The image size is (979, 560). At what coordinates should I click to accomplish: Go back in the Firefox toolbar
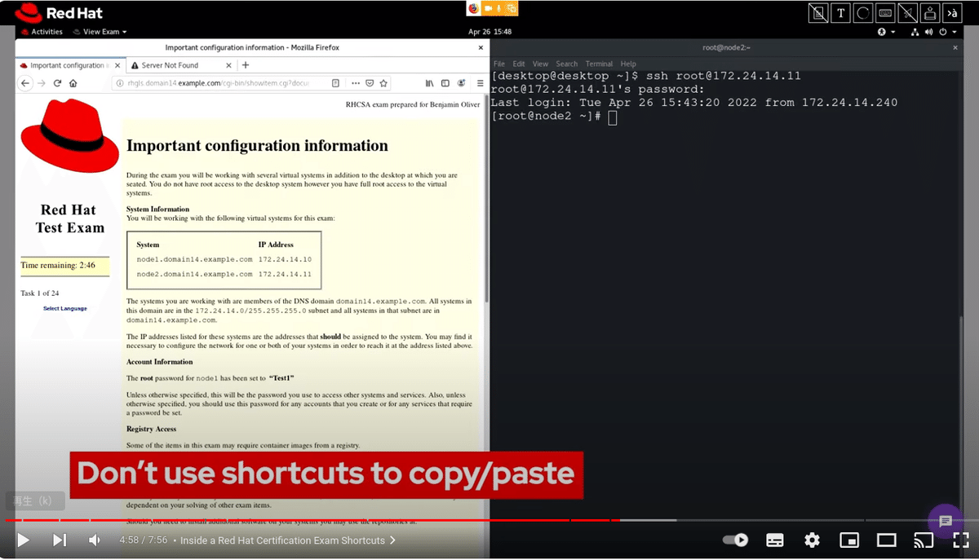25,83
